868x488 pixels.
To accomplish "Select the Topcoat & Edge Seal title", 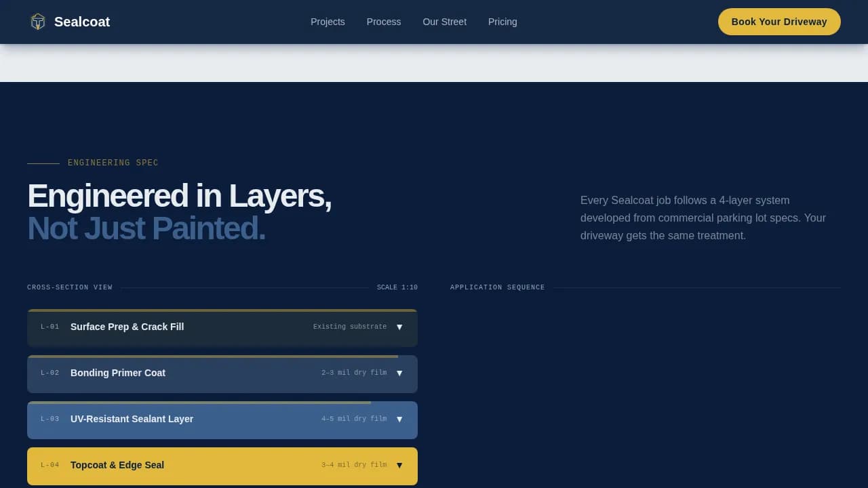I will [117, 465].
